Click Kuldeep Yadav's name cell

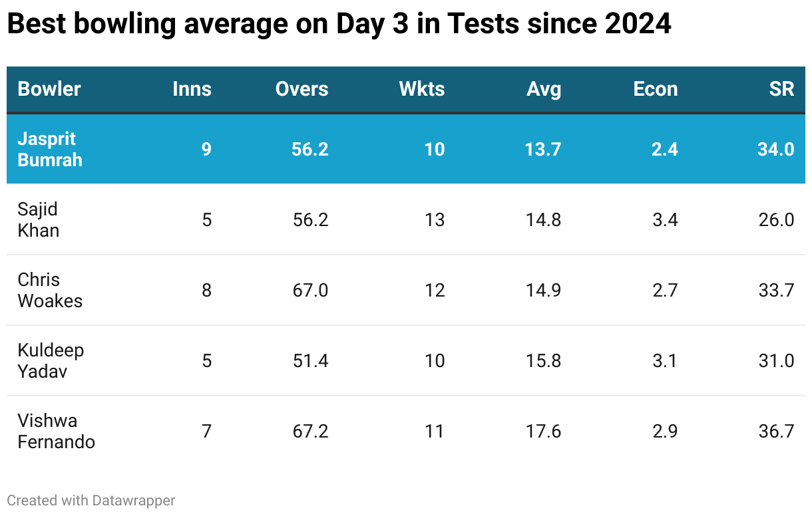tap(51, 360)
